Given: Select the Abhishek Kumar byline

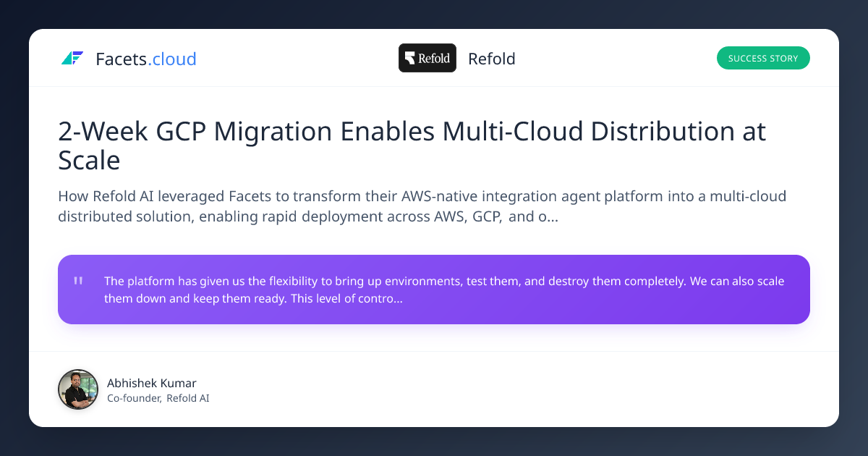Looking at the screenshot, I should pos(152,383).
